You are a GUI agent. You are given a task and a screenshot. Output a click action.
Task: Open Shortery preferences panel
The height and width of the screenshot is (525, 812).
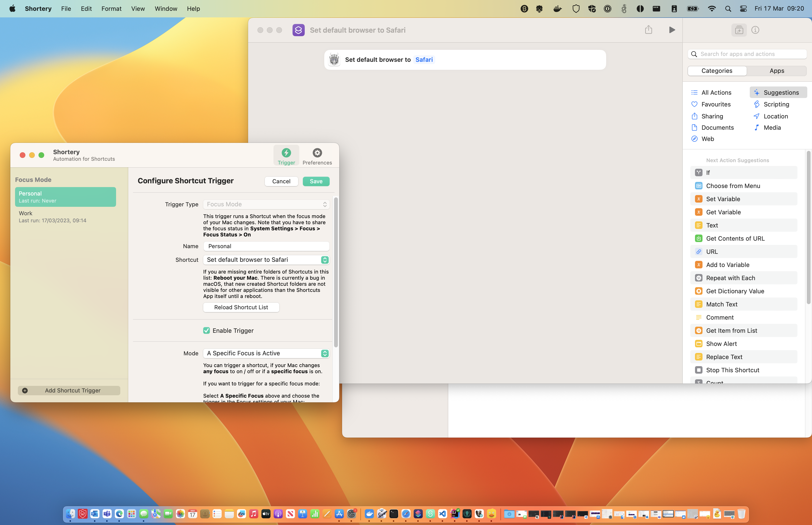(x=317, y=156)
